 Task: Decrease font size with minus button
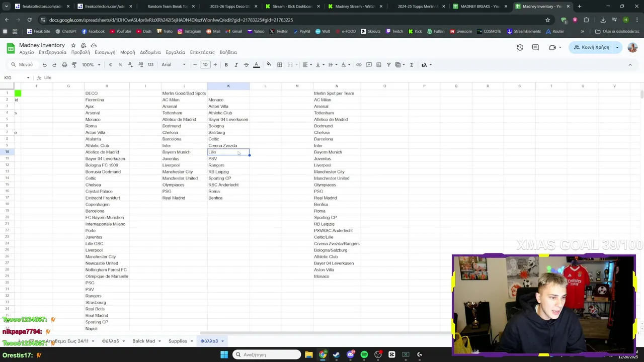[x=195, y=65]
